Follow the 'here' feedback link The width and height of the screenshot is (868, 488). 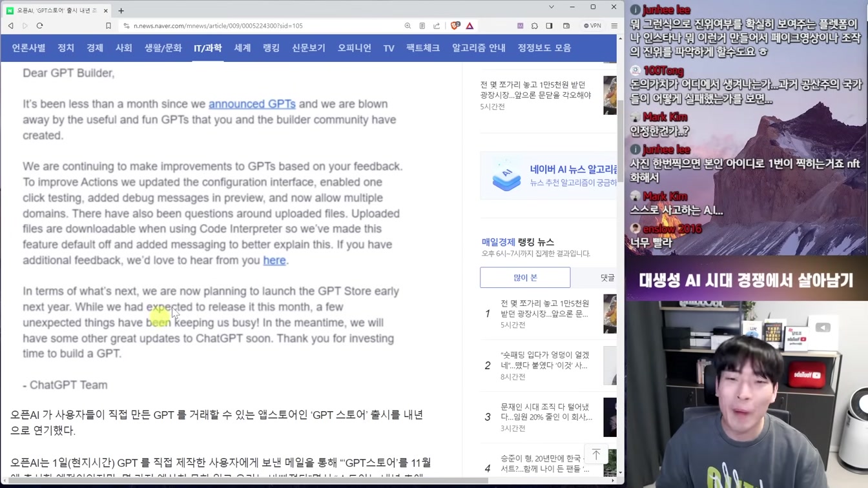coord(274,260)
